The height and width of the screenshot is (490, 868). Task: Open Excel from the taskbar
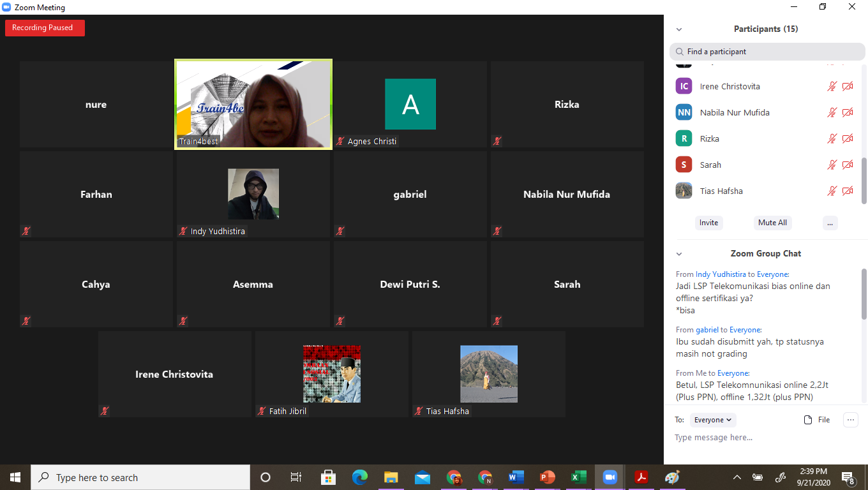pyautogui.click(x=578, y=477)
